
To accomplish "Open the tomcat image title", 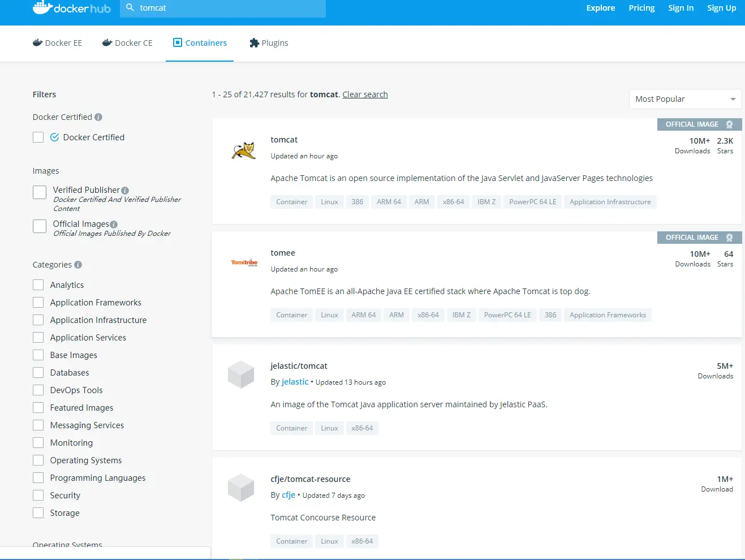I will (284, 140).
